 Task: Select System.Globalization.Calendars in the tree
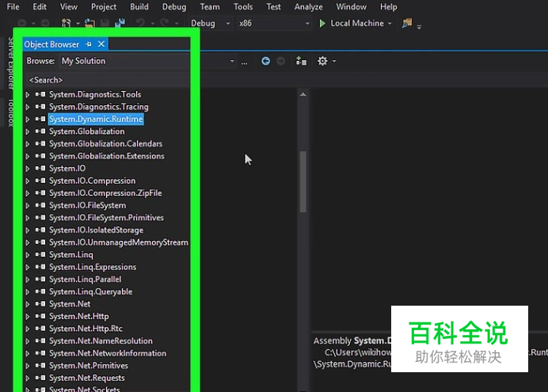tap(105, 143)
